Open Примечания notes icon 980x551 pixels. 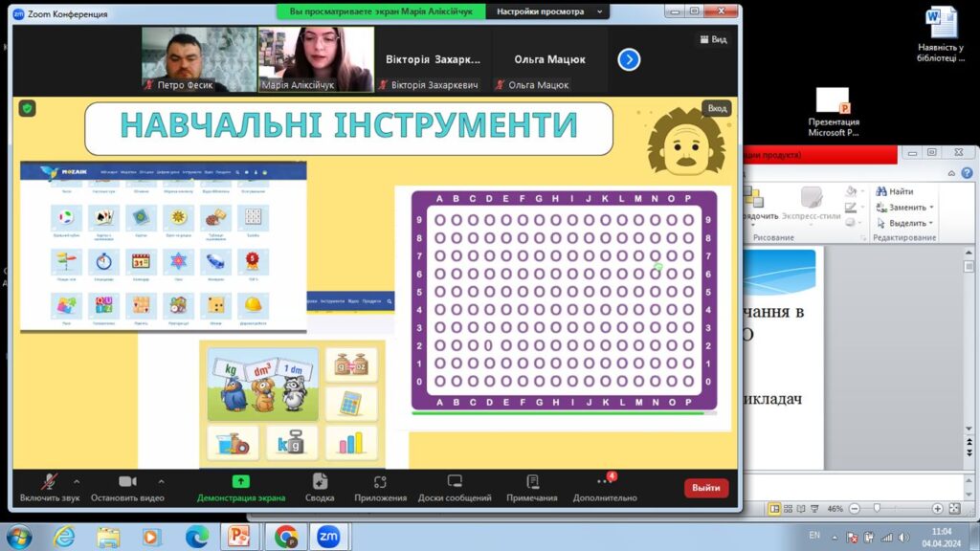(532, 482)
